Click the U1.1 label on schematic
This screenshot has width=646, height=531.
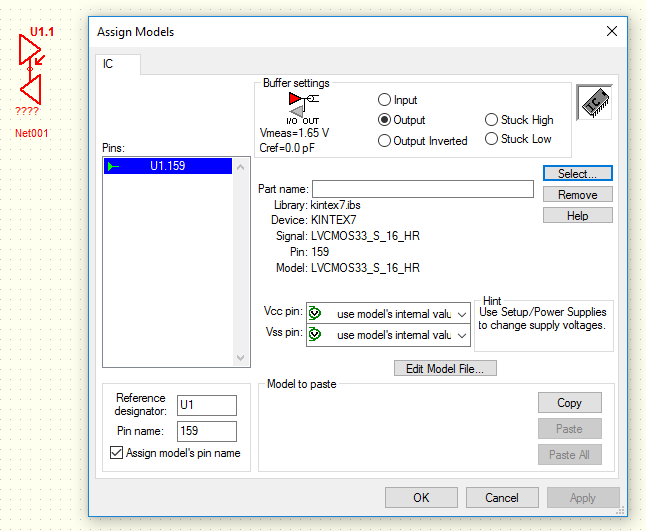42,32
